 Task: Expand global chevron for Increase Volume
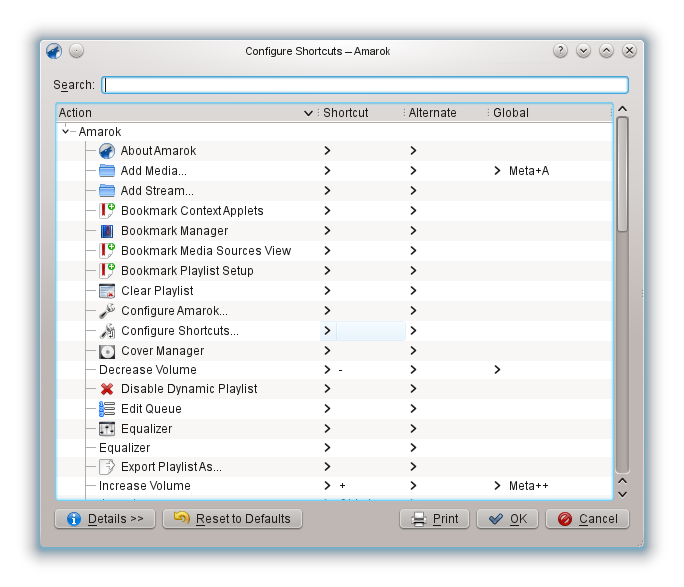click(x=497, y=486)
